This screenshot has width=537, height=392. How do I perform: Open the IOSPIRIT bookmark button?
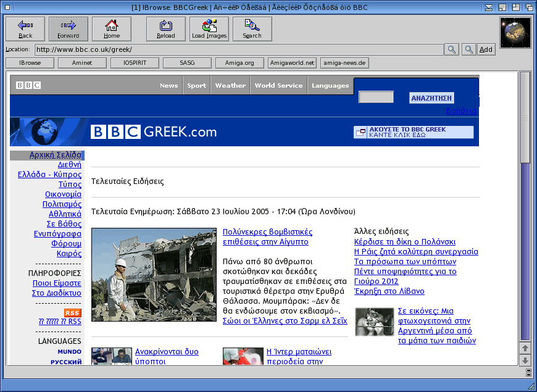135,63
